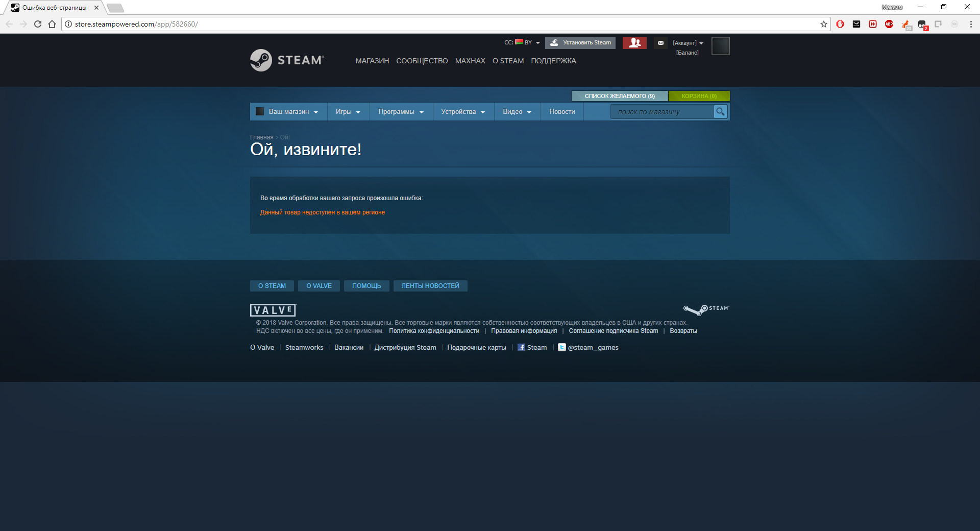Open Правовая информация link
The width and height of the screenshot is (980, 531).
[524, 331]
